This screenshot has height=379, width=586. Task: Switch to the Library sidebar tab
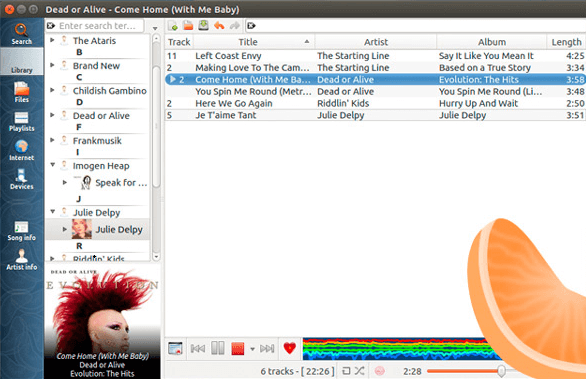click(21, 62)
